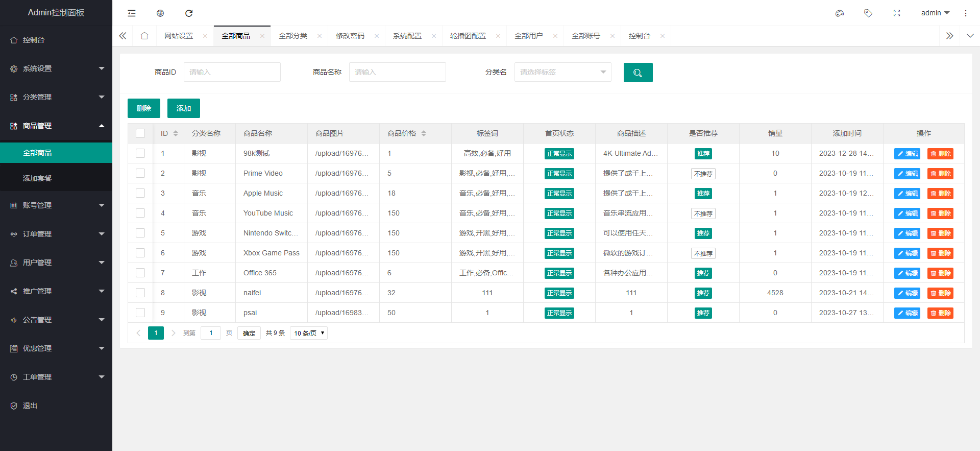
Task: Switch to the 全部分类 tab
Action: pyautogui.click(x=293, y=36)
